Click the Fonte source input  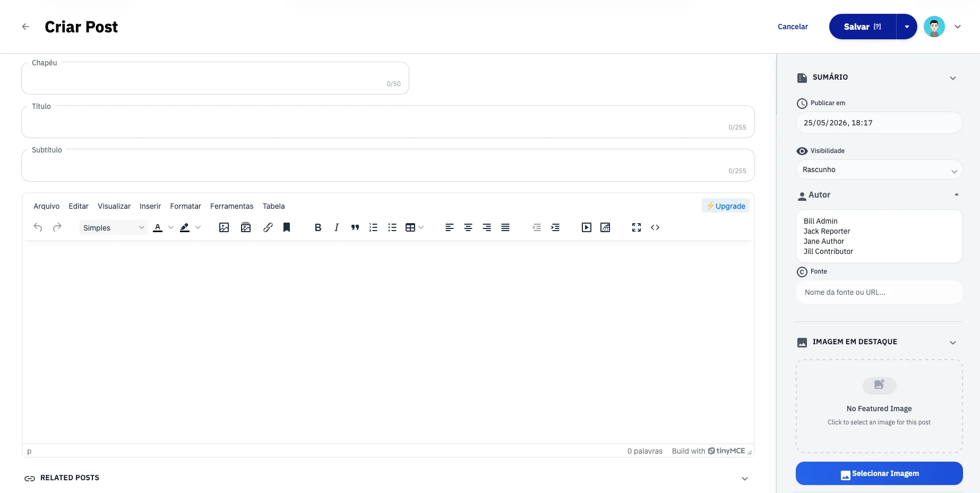pyautogui.click(x=879, y=292)
